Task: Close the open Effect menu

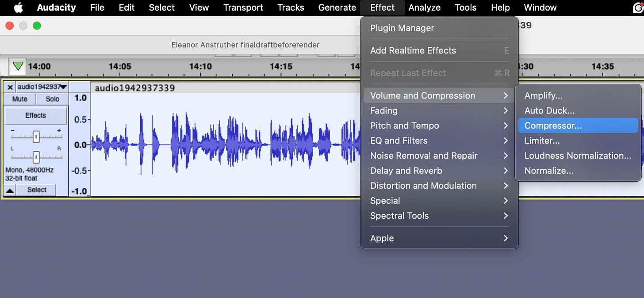Action: [x=382, y=8]
